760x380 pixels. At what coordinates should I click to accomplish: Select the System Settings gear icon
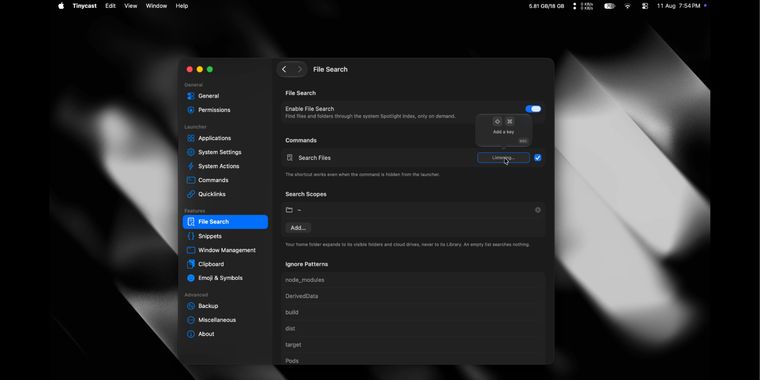point(191,152)
